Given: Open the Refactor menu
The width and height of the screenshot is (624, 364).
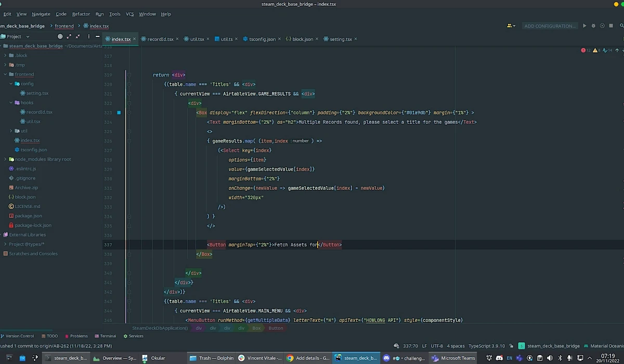Looking at the screenshot, I should (x=81, y=14).
